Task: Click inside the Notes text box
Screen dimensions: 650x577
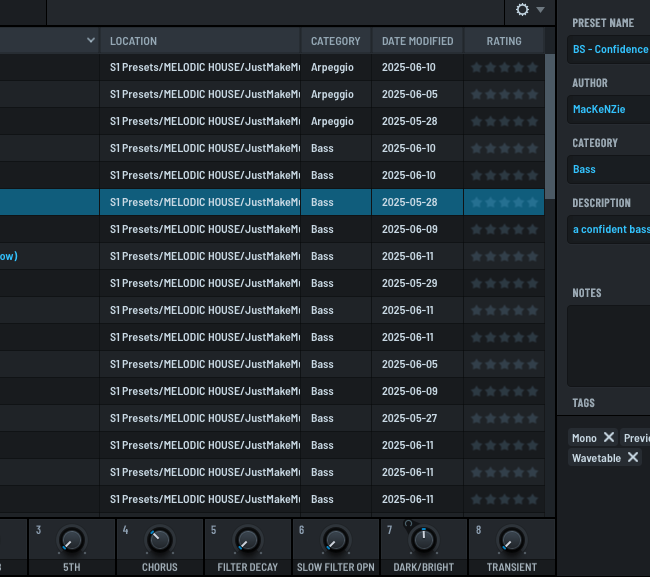Action: coord(608,345)
